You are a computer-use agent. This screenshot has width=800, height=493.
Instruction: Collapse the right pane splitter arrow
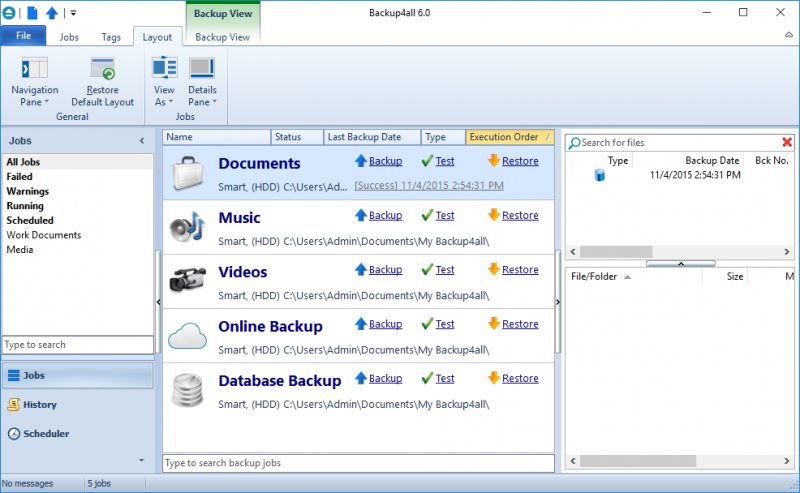click(558, 302)
